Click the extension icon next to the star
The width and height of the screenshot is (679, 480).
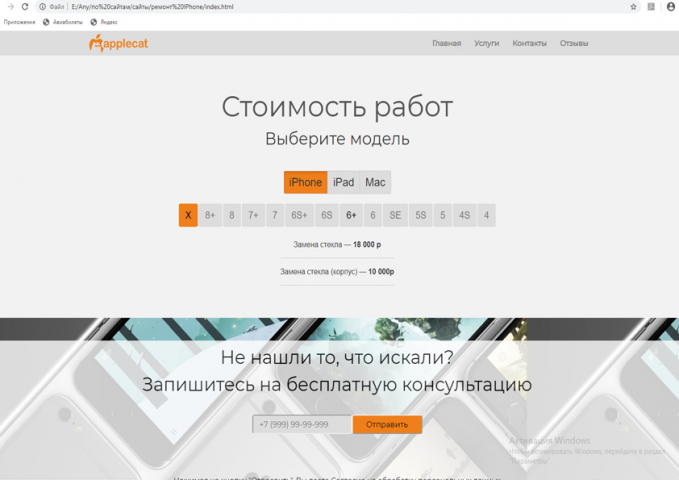click(x=651, y=6)
